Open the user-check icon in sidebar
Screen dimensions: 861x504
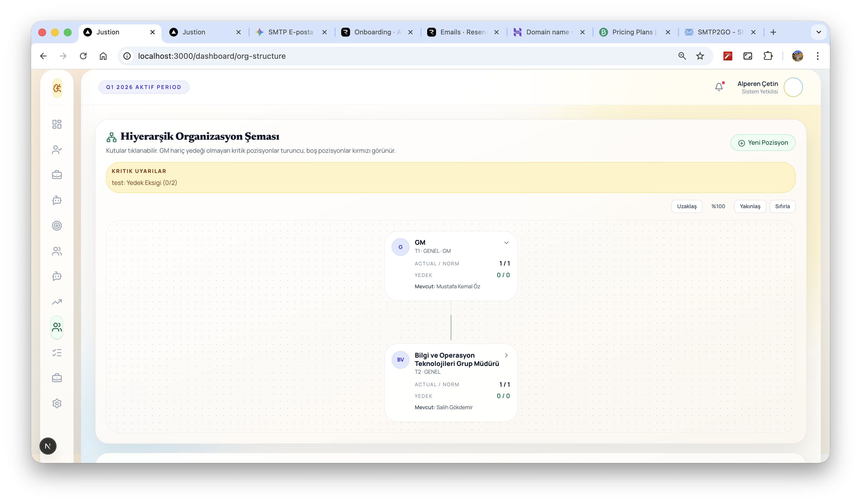pyautogui.click(x=57, y=149)
